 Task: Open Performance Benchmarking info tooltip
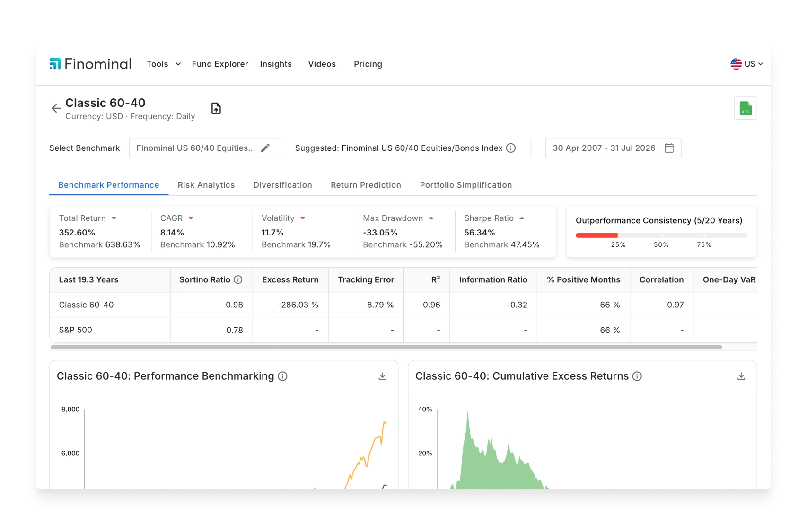[282, 376]
